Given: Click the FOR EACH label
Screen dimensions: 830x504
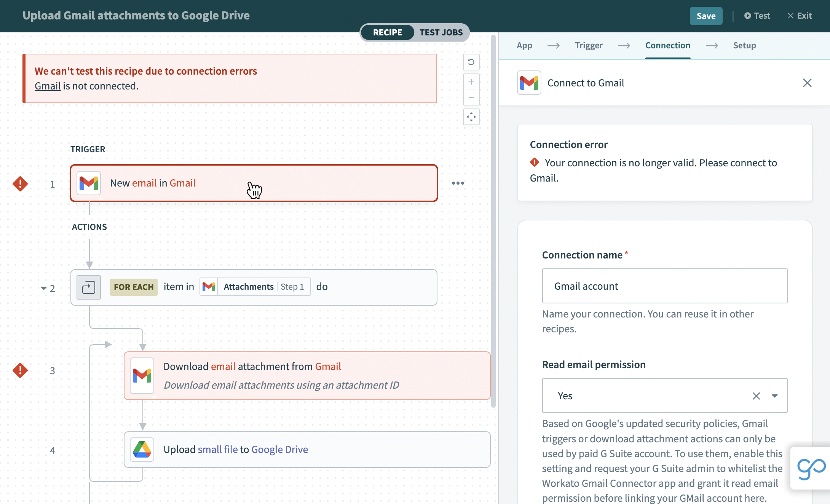Looking at the screenshot, I should point(134,287).
